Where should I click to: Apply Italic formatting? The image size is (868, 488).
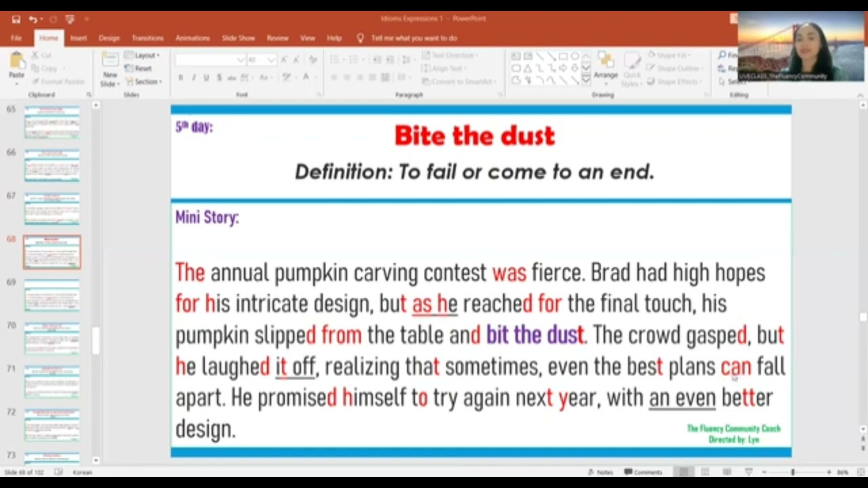[x=194, y=78]
